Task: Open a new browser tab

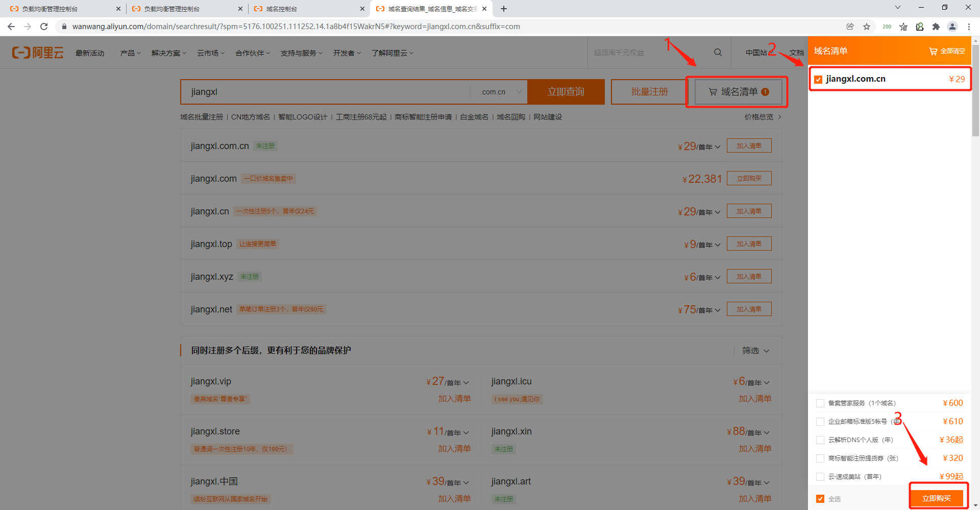Action: coord(504,9)
